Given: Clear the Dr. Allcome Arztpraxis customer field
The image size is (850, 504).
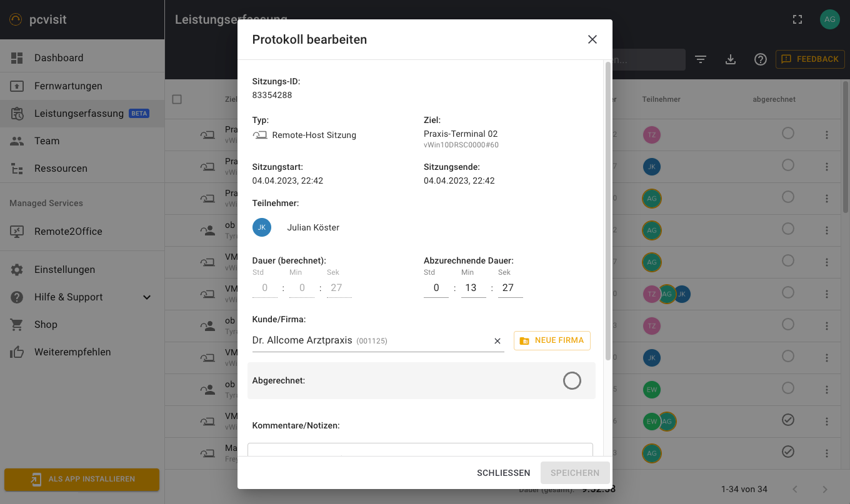Looking at the screenshot, I should pyautogui.click(x=497, y=341).
